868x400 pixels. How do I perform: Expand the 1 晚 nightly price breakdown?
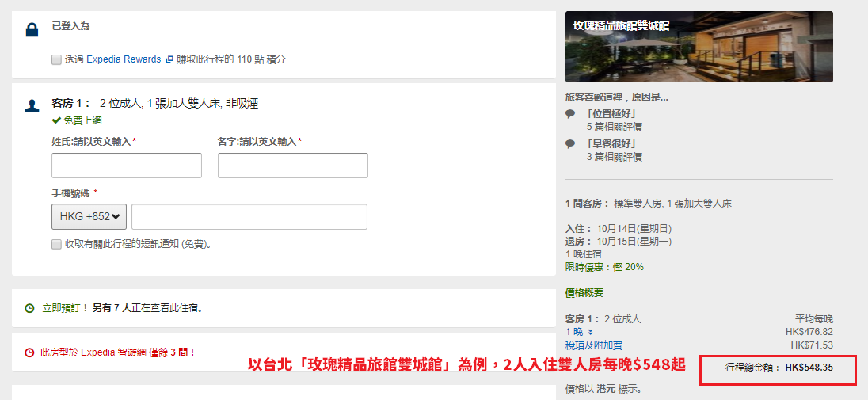pos(580,332)
